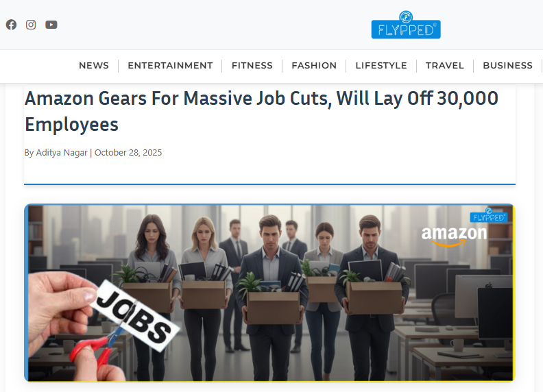The image size is (543, 392).
Task: Go to the News section
Action: (x=94, y=66)
